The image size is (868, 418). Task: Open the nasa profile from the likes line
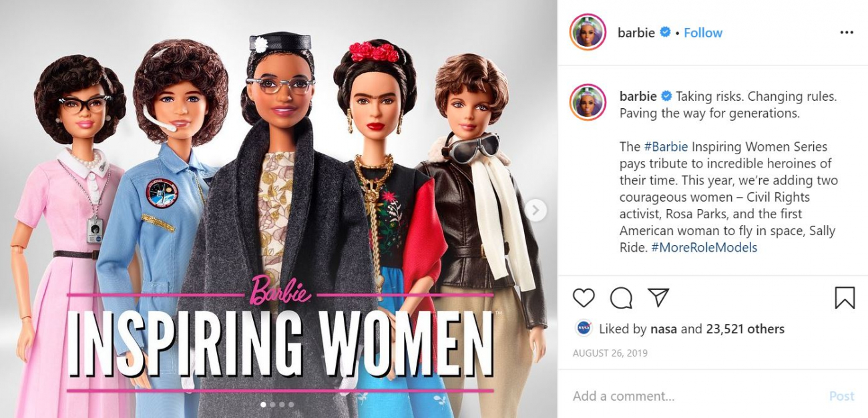pyautogui.click(x=664, y=329)
